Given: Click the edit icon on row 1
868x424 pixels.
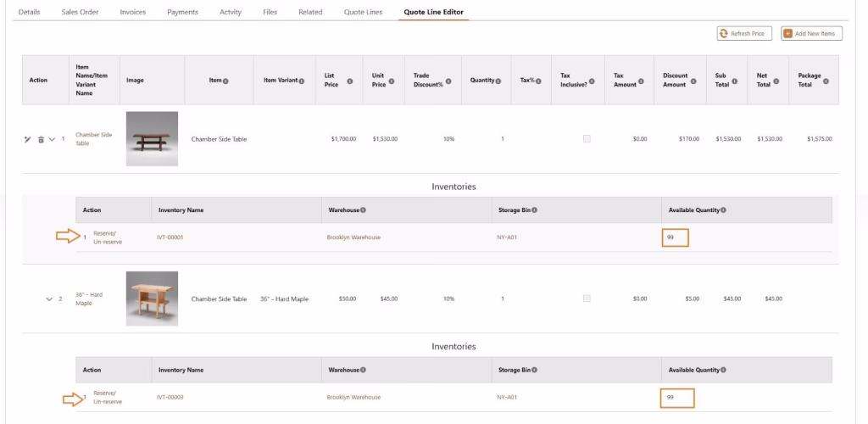Looking at the screenshot, I should point(27,139).
